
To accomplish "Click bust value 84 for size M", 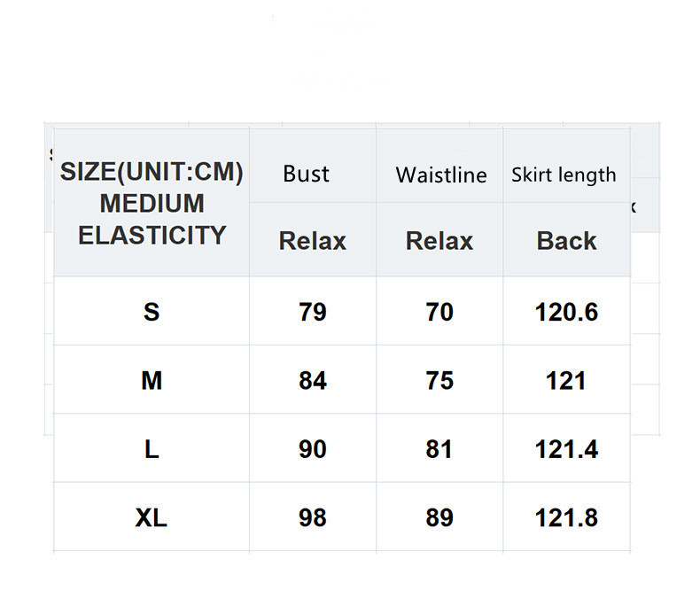I will tap(312, 381).
